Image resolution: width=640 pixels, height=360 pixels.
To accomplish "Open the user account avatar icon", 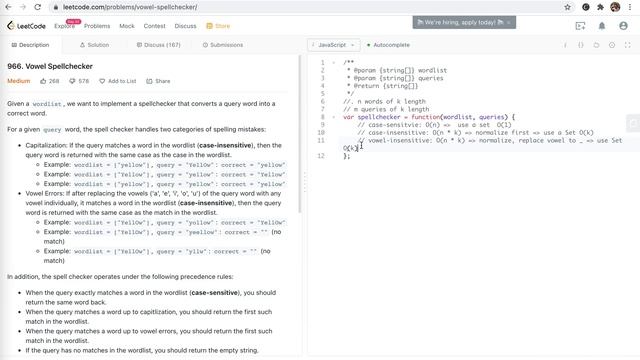I will click(623, 26).
